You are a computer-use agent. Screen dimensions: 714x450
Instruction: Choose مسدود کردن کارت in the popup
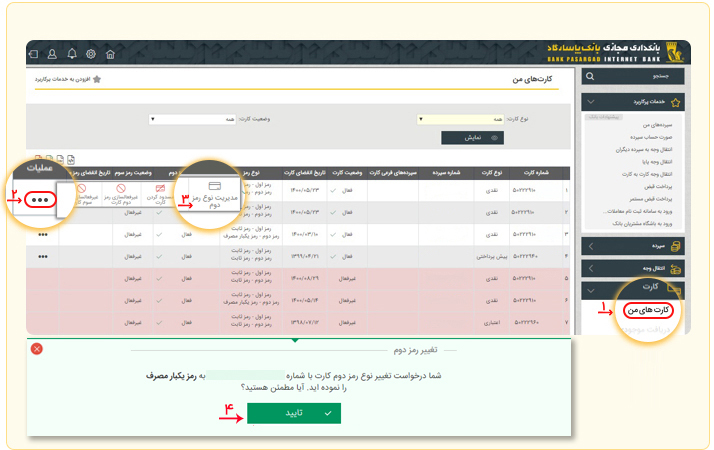pos(160,194)
